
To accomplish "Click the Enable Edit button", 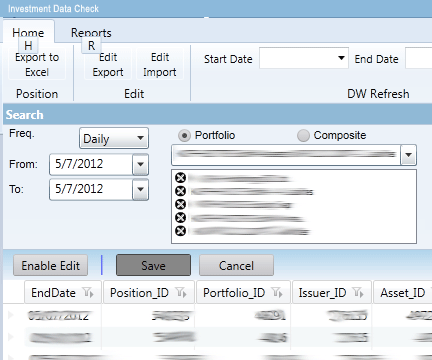I will click(x=51, y=265).
